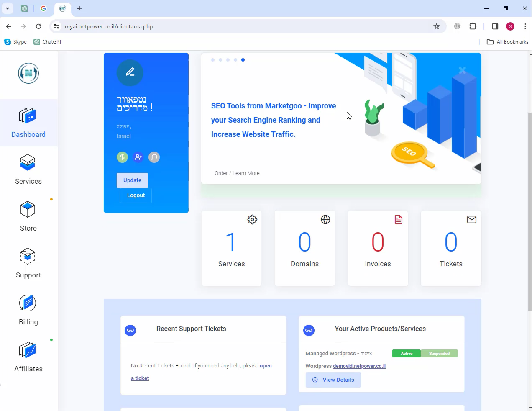Select the third carousel slide dot
The height and width of the screenshot is (411, 532).
228,60
